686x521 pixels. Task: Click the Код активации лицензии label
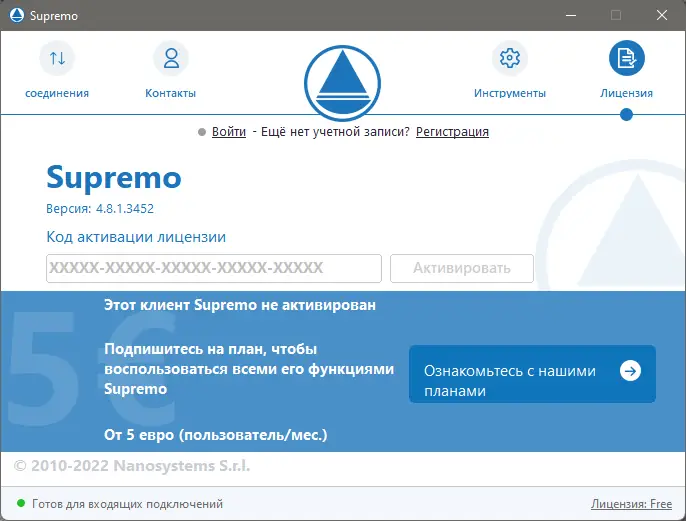point(136,237)
